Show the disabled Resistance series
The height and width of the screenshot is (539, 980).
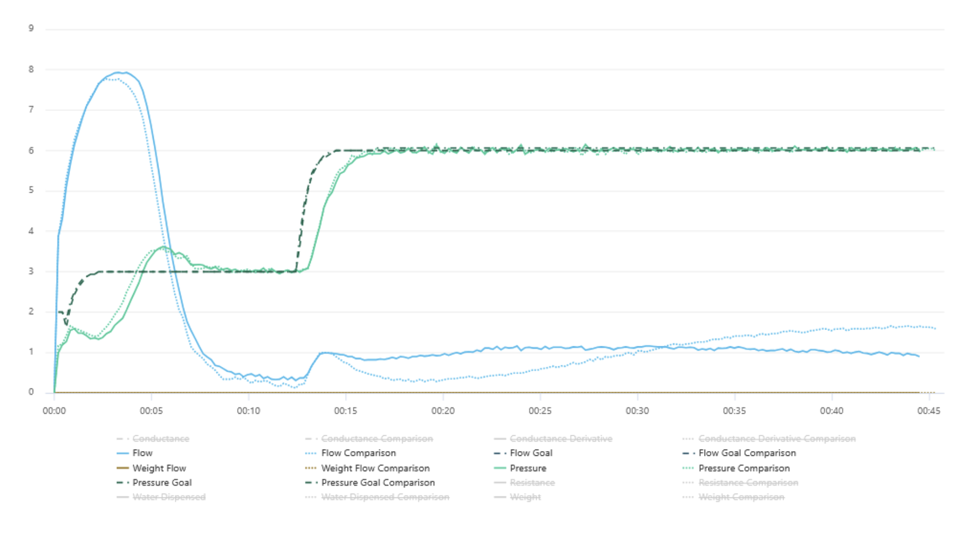pos(524,482)
